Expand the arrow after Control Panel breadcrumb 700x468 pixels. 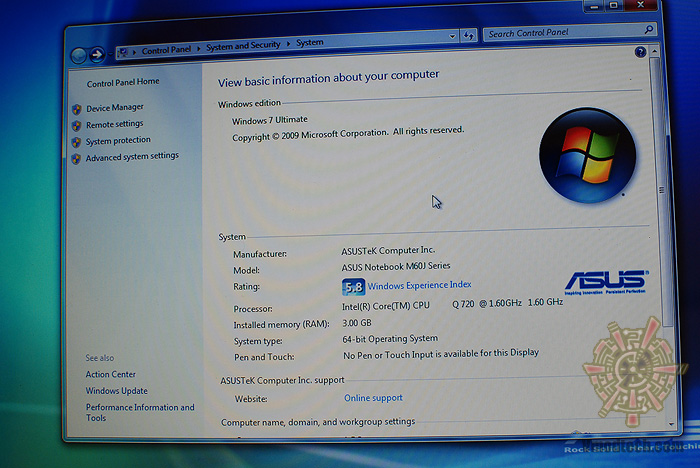click(199, 48)
